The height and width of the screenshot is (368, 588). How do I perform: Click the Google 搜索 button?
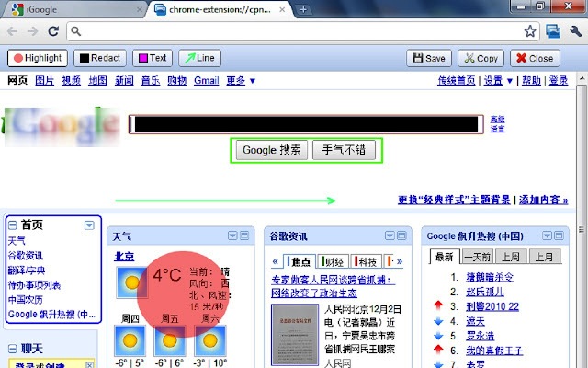(271, 150)
